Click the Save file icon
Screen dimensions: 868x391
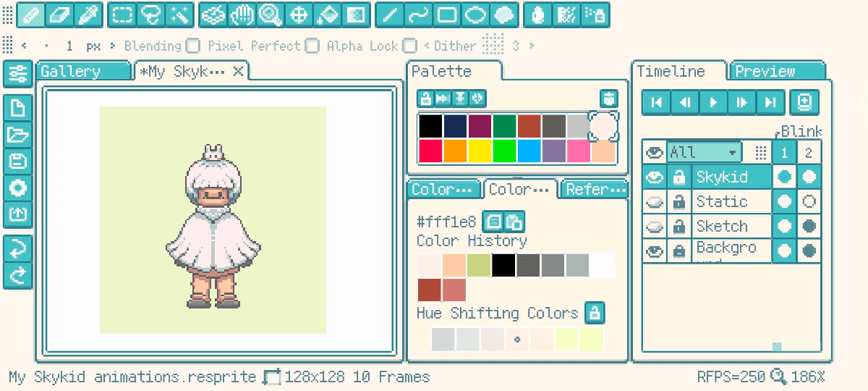click(17, 161)
